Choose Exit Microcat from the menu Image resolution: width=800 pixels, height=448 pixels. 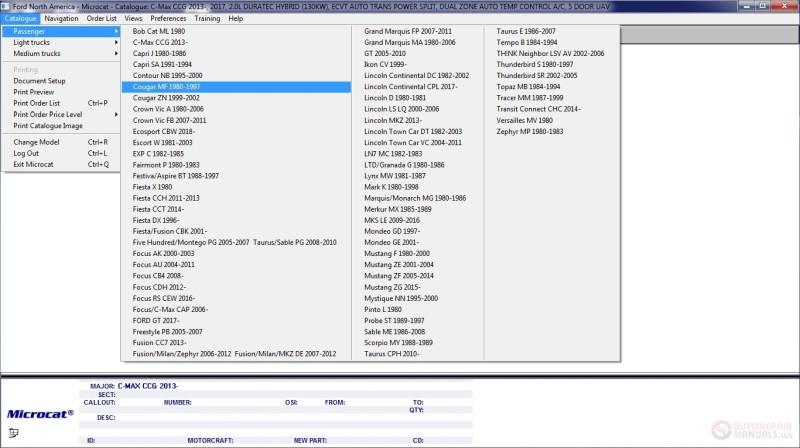(x=61, y=164)
